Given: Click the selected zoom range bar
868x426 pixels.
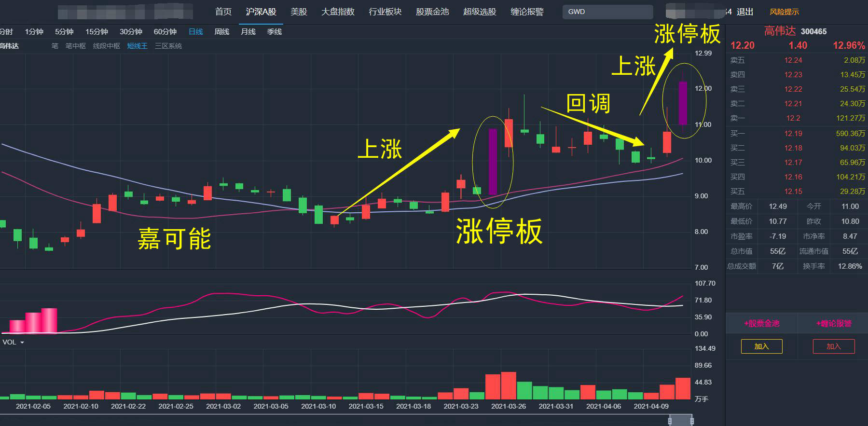Looking at the screenshot, I should click(681, 421).
